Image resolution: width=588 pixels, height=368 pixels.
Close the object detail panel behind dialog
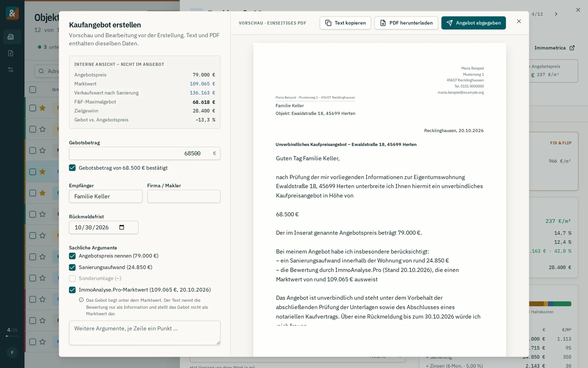(578, 10)
